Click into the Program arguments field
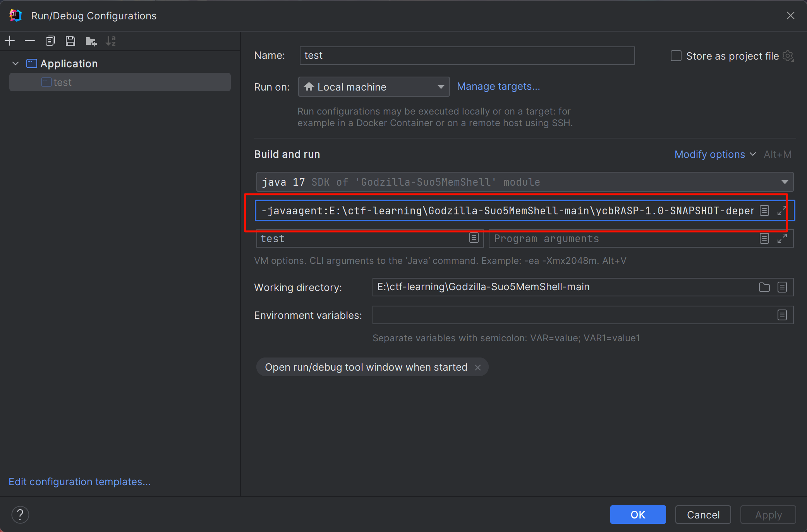This screenshot has width=807, height=532. click(620, 239)
